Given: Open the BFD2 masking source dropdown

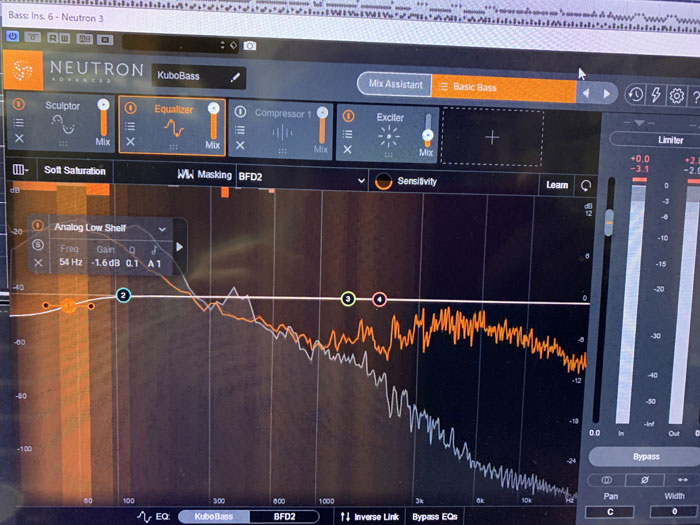Looking at the screenshot, I should pyautogui.click(x=301, y=177).
